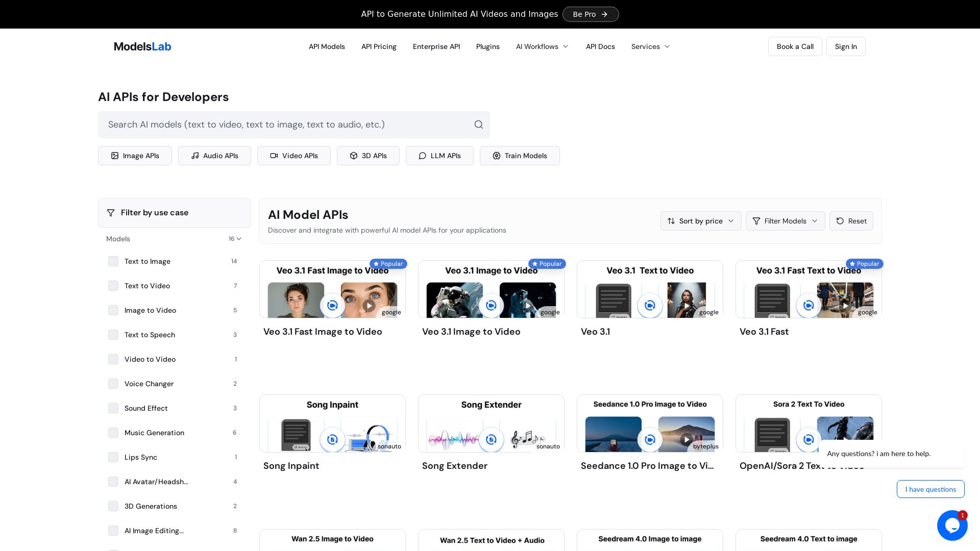The width and height of the screenshot is (980, 551).
Task: Click the Audio APIs music note icon
Action: pyautogui.click(x=195, y=156)
